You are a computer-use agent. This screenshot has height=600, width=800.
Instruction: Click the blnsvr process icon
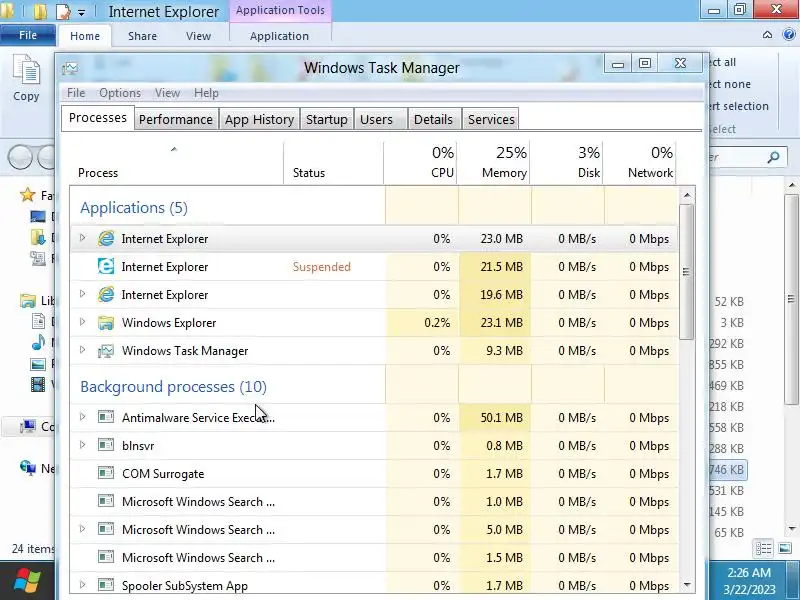pos(106,445)
